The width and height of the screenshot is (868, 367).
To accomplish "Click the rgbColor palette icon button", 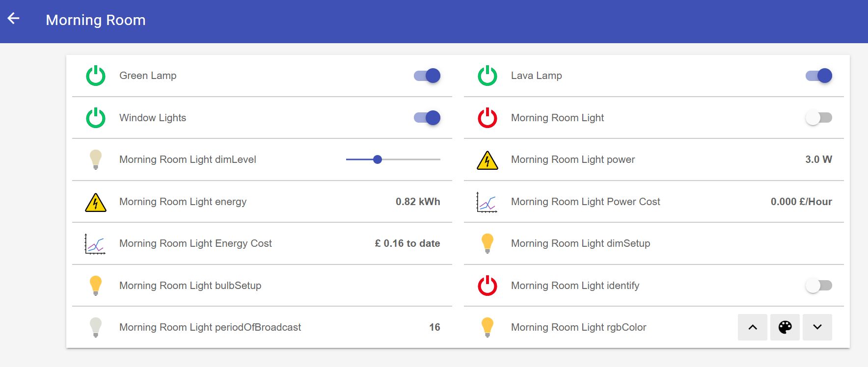I will coord(785,327).
